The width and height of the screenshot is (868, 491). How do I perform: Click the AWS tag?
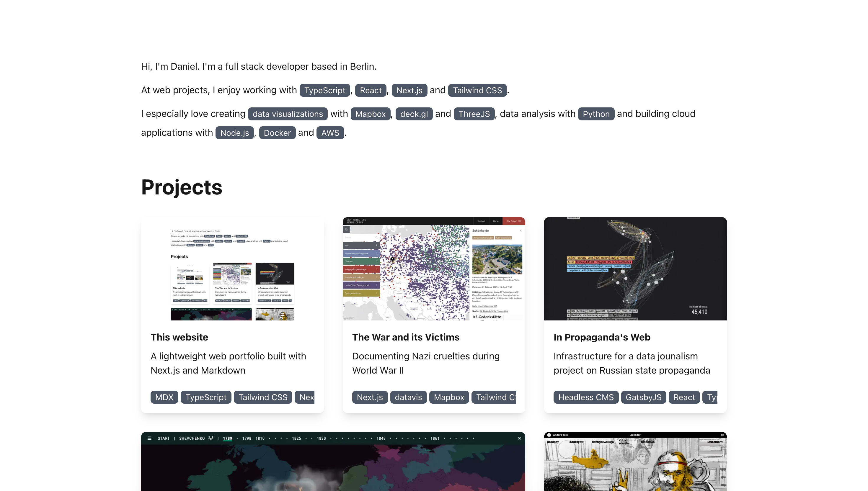tap(330, 133)
